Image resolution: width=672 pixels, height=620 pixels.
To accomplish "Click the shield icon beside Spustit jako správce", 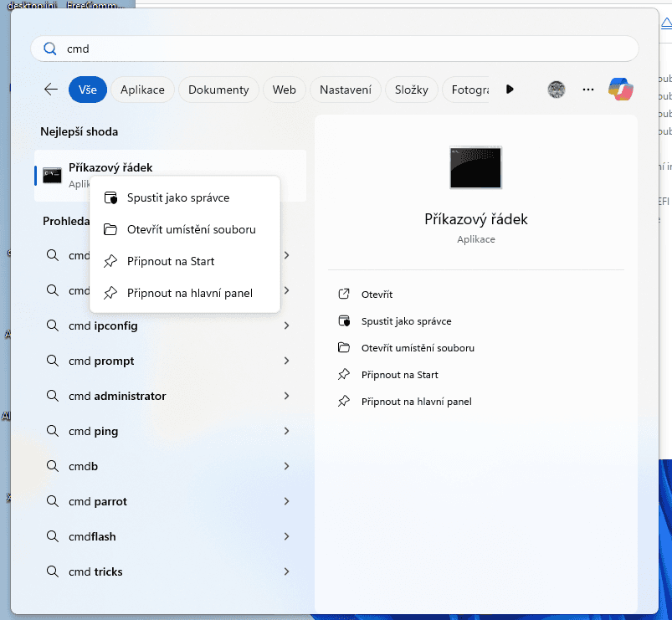I will coord(110,197).
